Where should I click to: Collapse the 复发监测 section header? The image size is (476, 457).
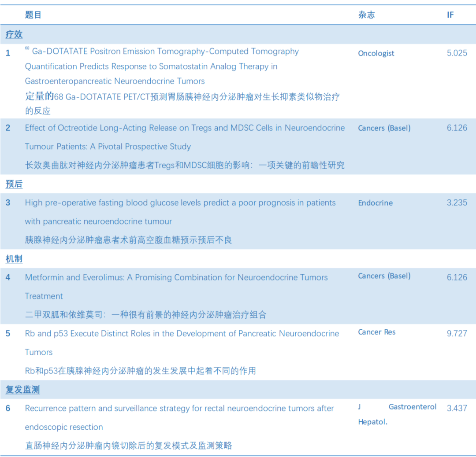(22, 390)
